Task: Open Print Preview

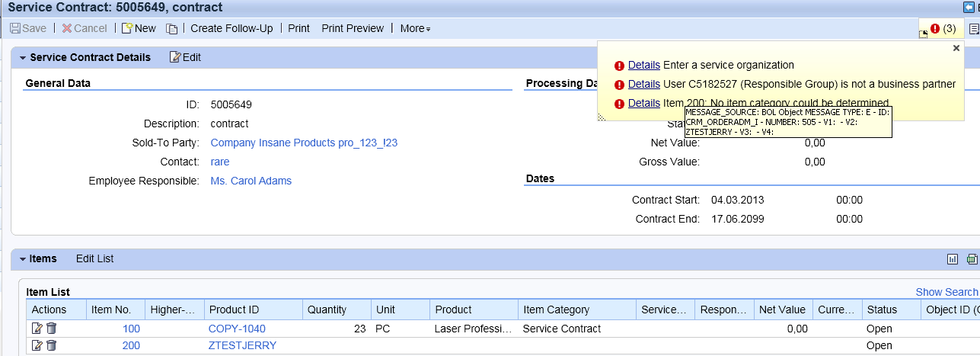Action: coord(353,28)
